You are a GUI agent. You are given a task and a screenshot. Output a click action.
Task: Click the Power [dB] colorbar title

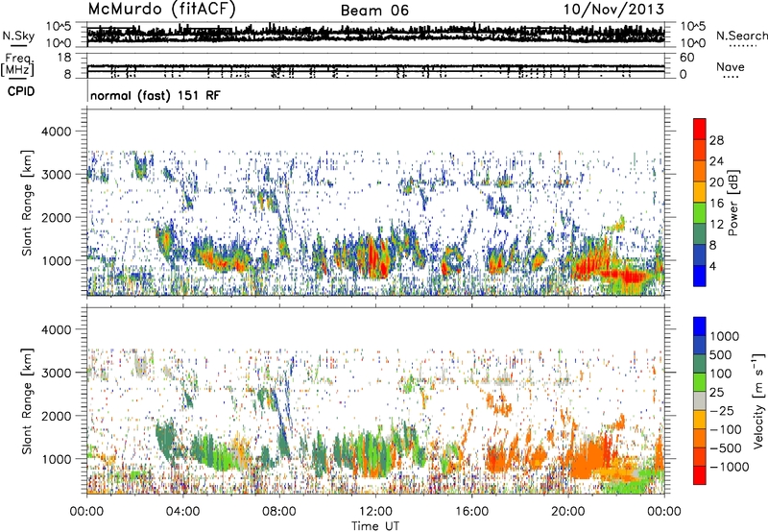tap(733, 203)
